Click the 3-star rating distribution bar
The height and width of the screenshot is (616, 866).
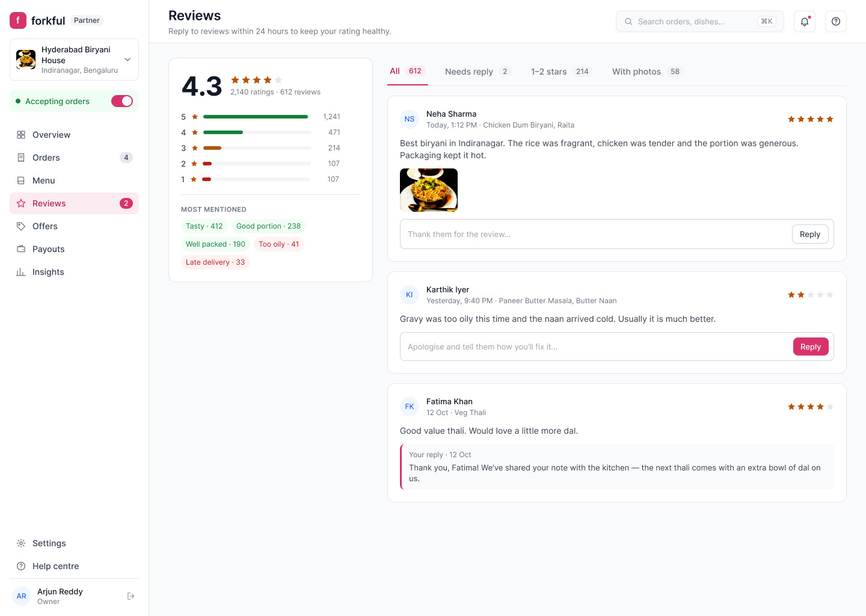257,148
